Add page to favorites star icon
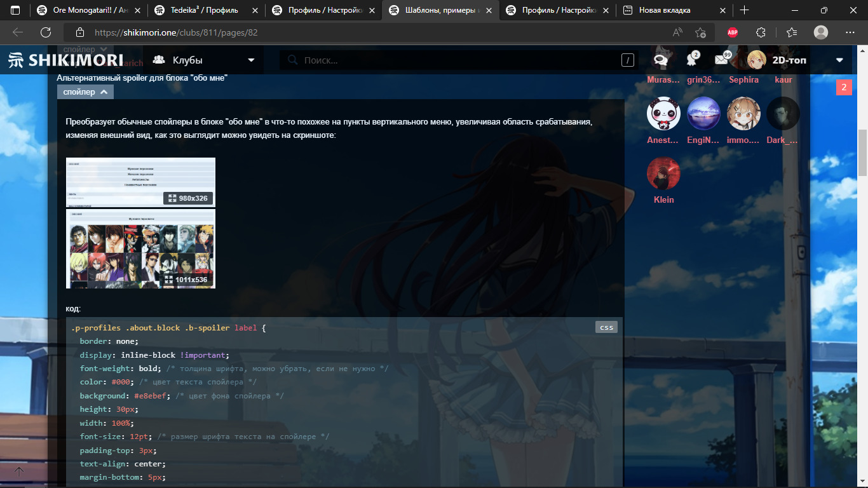Screen dimensions: 868x488 tap(700, 32)
